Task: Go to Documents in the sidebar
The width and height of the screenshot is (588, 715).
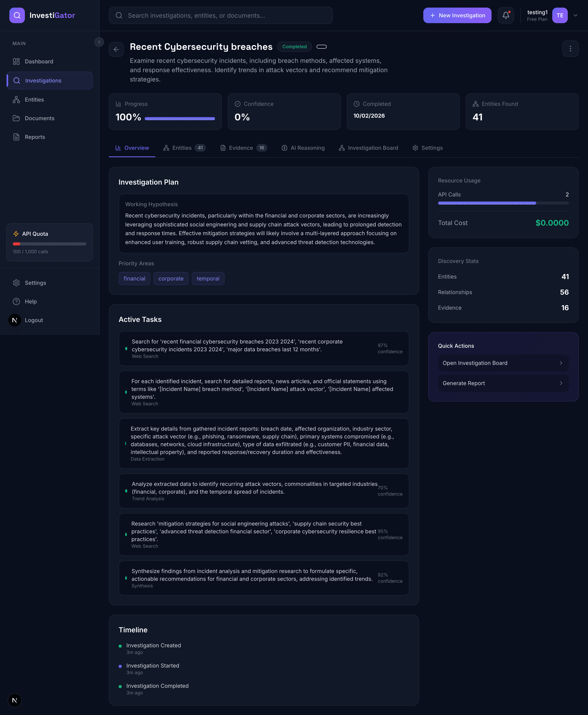Action: coord(39,118)
